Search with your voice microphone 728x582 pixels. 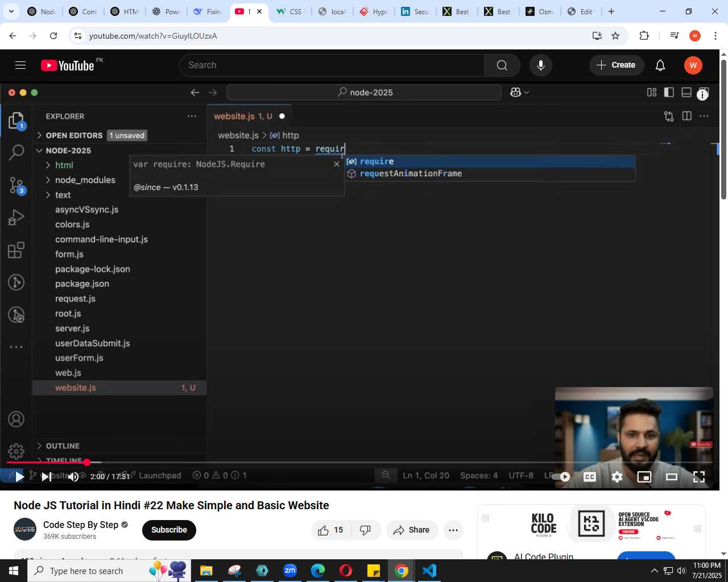coord(541,65)
